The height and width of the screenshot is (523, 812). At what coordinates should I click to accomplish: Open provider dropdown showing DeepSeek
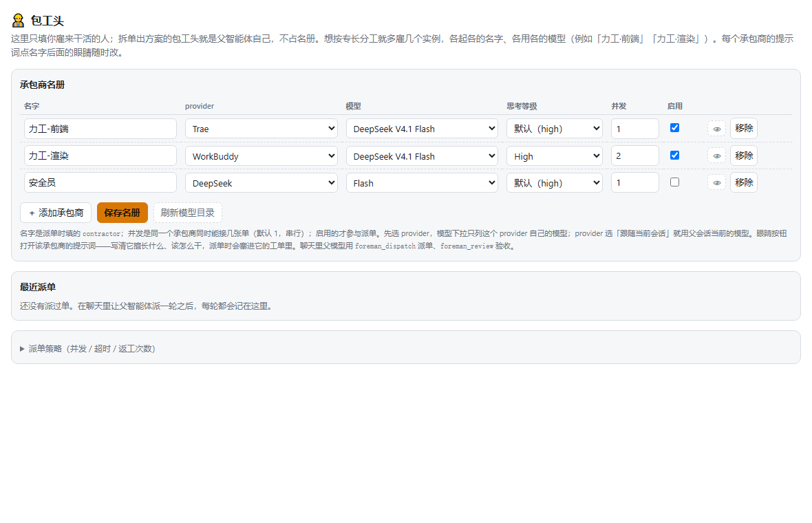261,183
